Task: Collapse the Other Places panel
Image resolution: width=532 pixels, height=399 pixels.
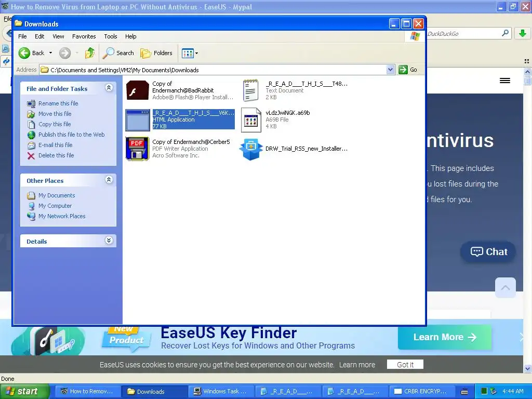Action: pyautogui.click(x=109, y=180)
